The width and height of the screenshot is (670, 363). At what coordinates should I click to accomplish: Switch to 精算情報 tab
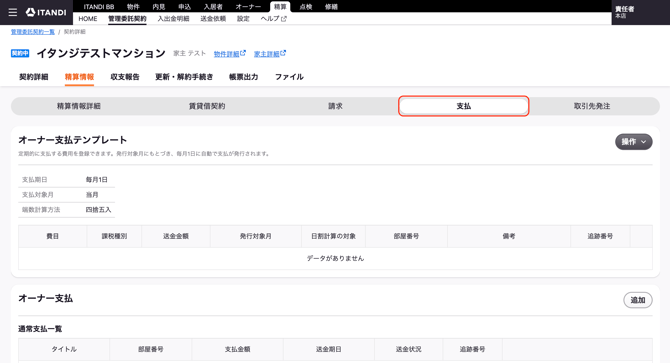(79, 77)
